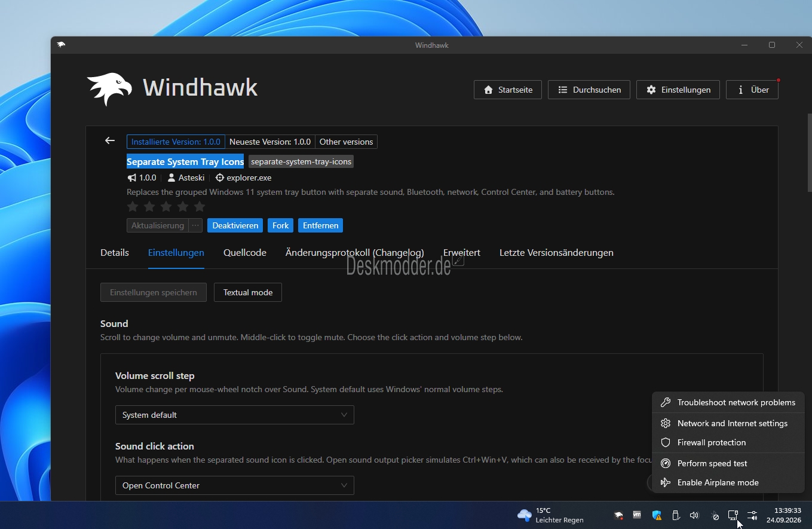Switch to the Quellcode tab
Image resolution: width=812 pixels, height=529 pixels.
click(245, 252)
